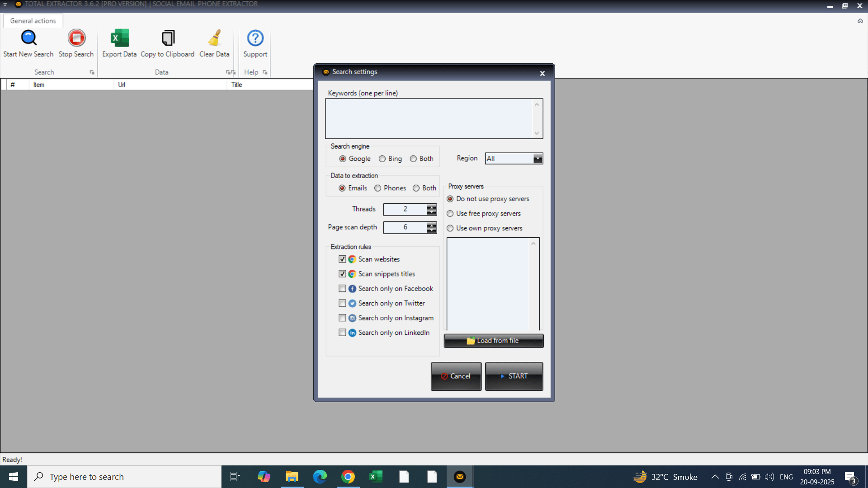The image size is (868, 488).
Task: Clear all extracted data
Action: pos(214,43)
